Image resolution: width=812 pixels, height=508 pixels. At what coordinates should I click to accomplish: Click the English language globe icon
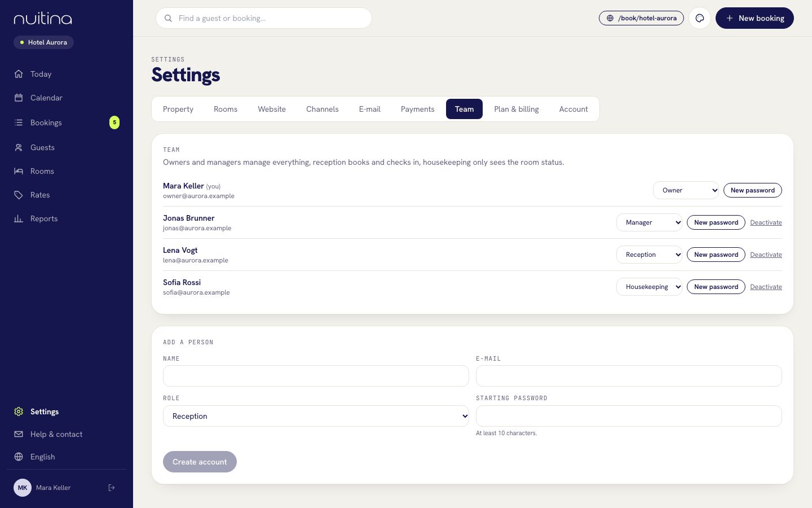tap(19, 457)
